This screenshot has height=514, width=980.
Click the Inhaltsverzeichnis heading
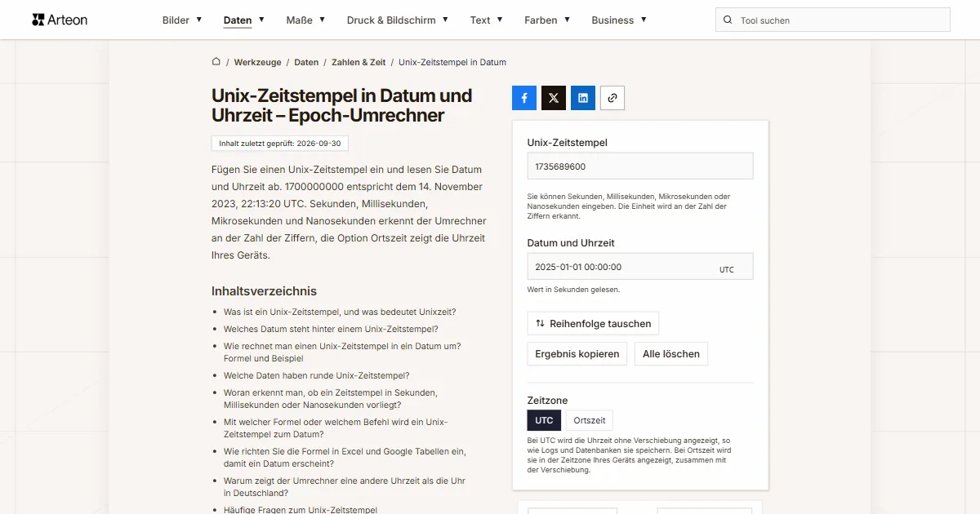(264, 291)
